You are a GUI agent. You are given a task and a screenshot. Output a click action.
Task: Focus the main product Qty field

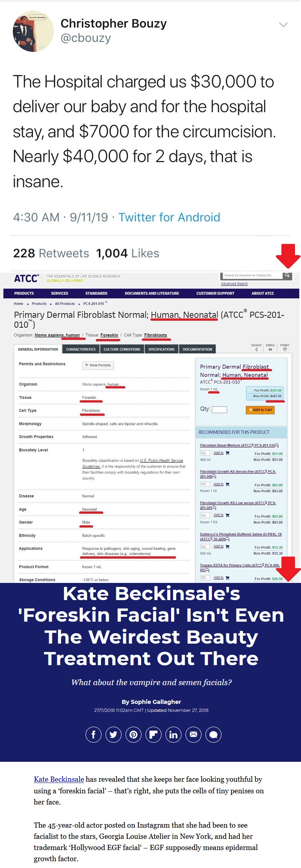pyautogui.click(x=219, y=409)
